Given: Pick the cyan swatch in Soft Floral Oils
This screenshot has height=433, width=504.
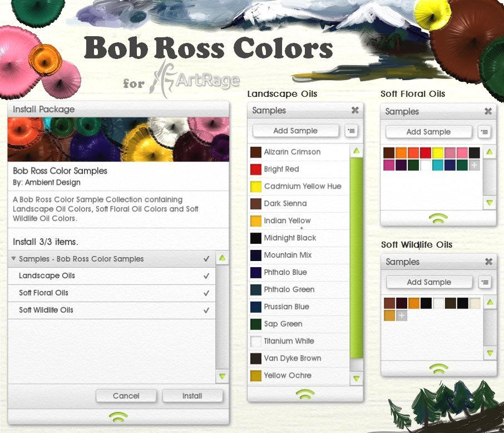Looking at the screenshot, I should point(437,165).
